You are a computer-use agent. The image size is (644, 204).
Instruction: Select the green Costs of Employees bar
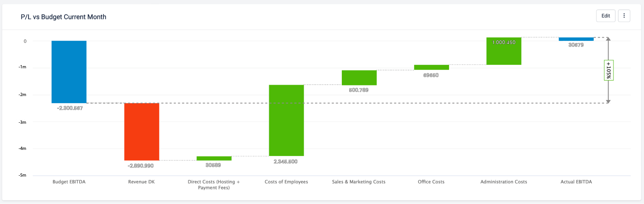pos(286,121)
